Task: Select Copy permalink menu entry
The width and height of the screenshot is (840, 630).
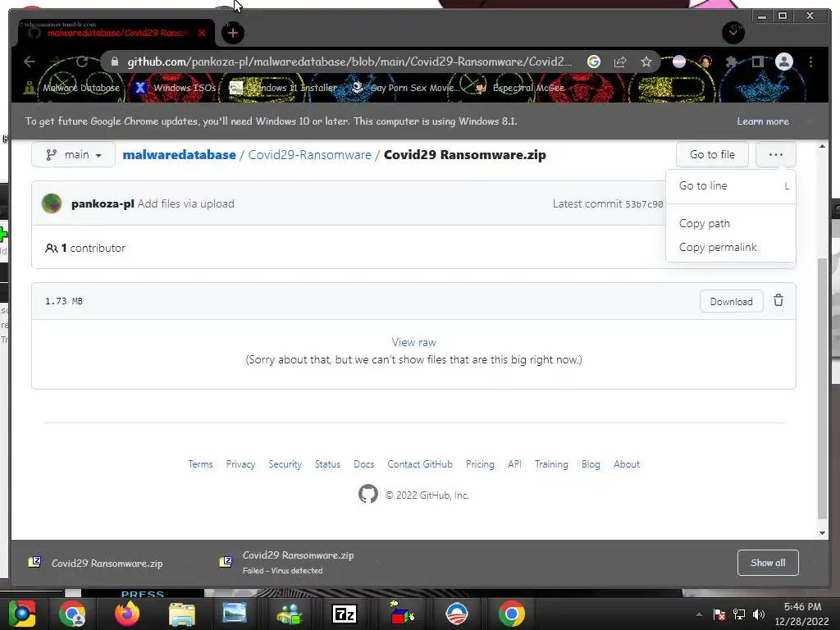Action: click(731, 247)
